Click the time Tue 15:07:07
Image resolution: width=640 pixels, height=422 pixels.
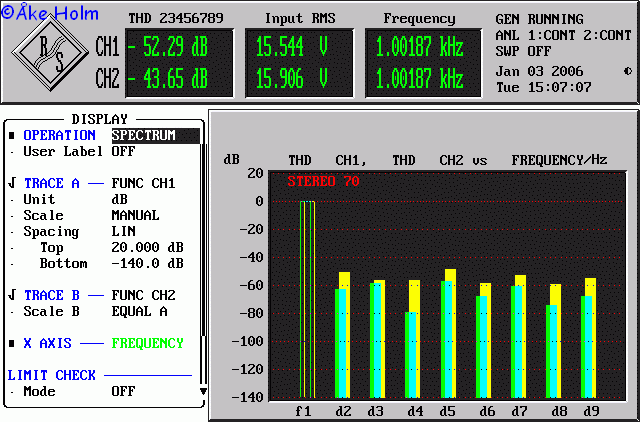(x=543, y=87)
